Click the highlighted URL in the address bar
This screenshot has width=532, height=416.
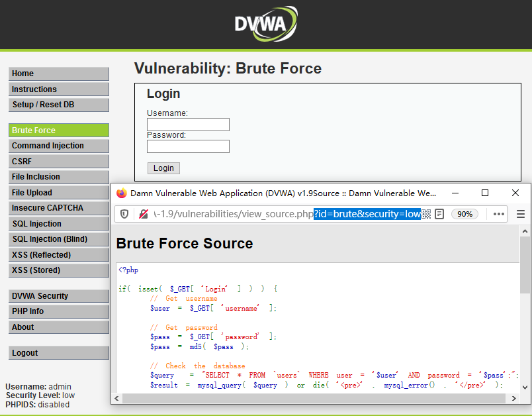[x=367, y=214]
